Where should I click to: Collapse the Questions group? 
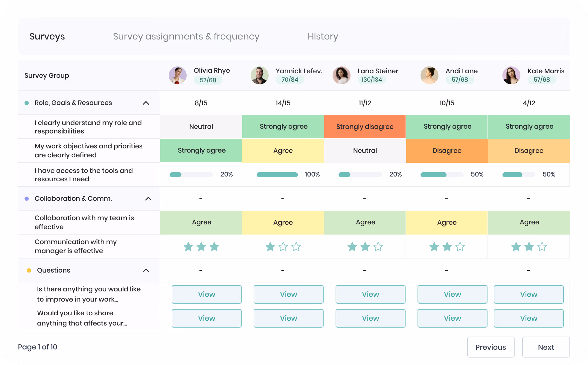[146, 270]
